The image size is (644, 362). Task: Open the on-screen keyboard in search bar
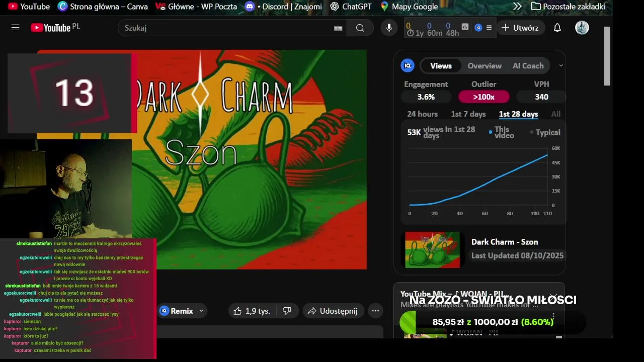338,28
